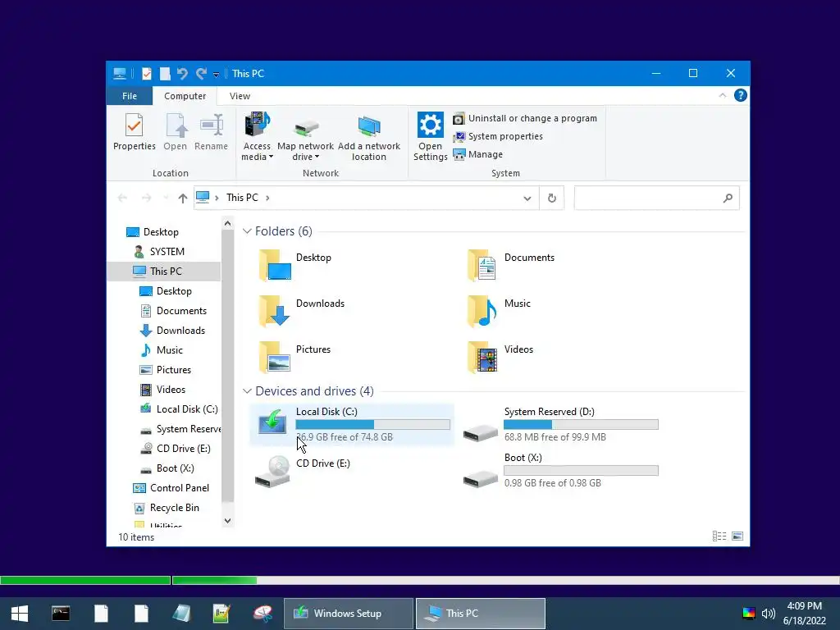
Task: Open Control Panel in the navigation pane
Action: click(x=171, y=488)
